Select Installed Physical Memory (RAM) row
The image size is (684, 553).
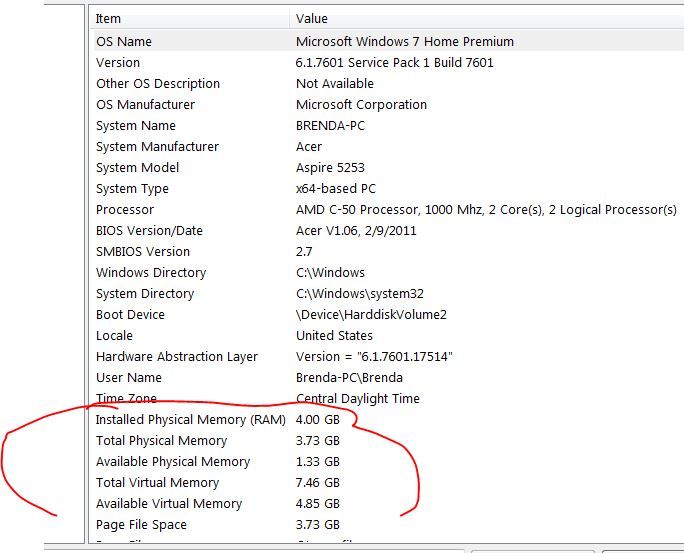click(190, 420)
